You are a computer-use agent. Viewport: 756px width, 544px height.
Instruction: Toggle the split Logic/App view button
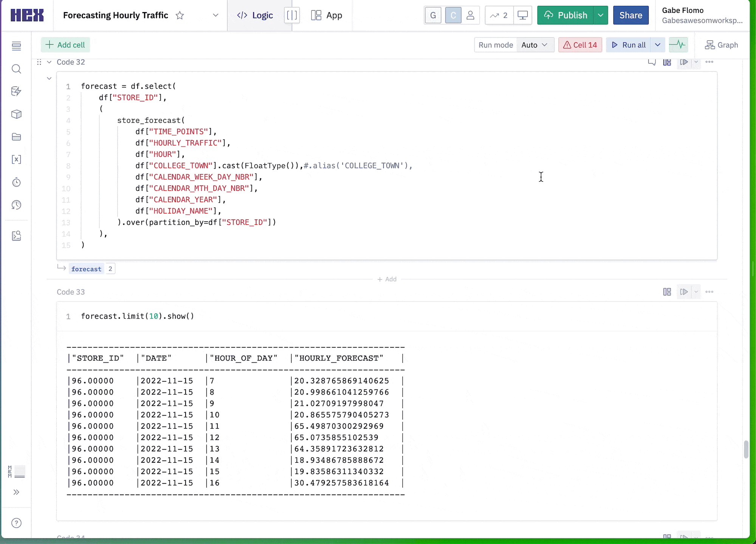292,15
